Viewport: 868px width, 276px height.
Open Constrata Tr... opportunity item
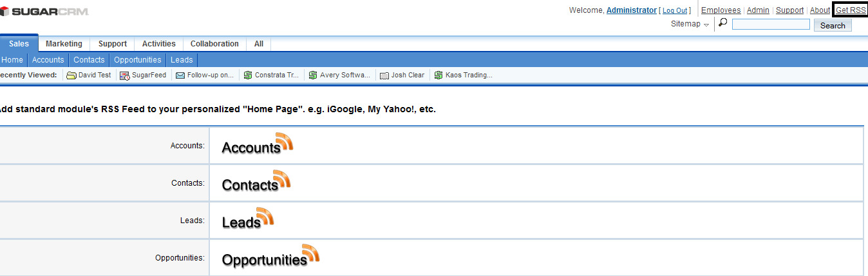[x=271, y=75]
